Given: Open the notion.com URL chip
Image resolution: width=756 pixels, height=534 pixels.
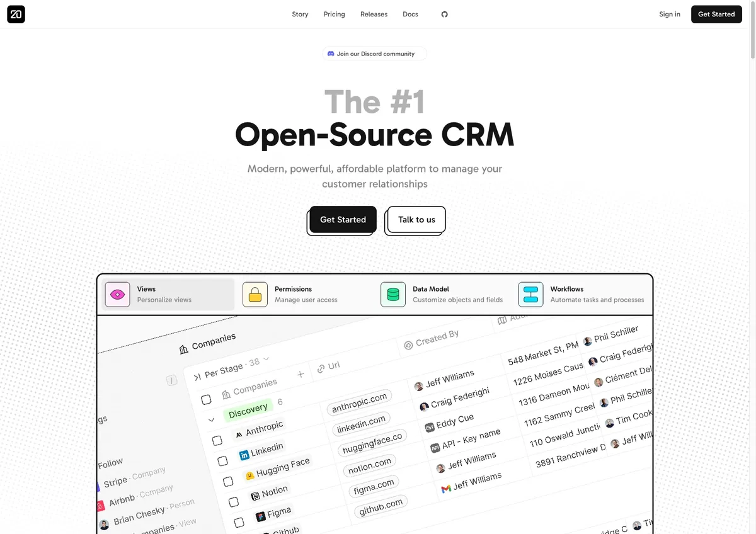Looking at the screenshot, I should (370, 467).
